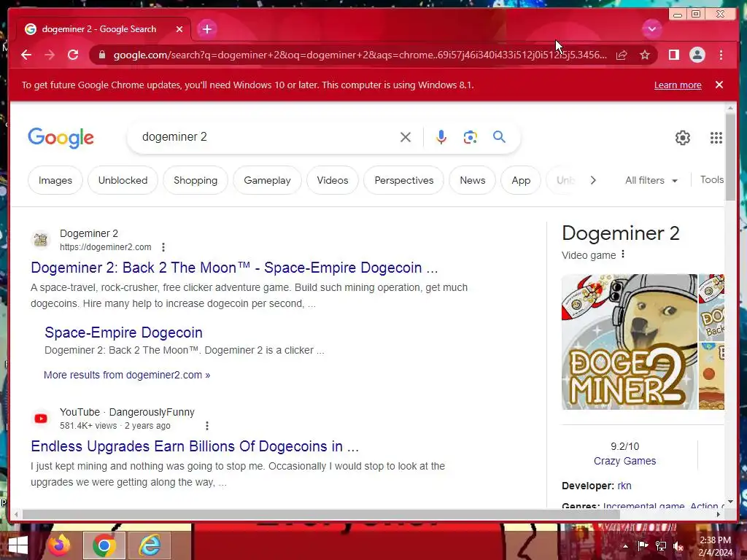Open the Crazy Games rating link
The image size is (747, 560).
point(624,461)
